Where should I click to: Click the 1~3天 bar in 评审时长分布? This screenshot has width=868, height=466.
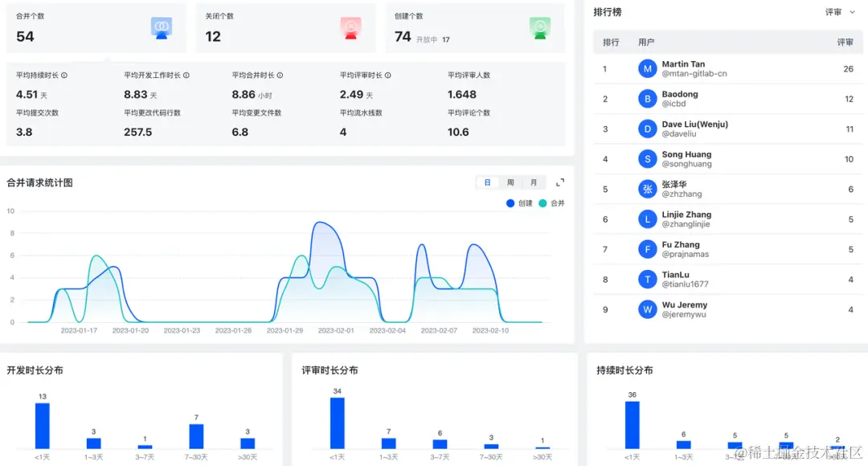click(x=389, y=444)
